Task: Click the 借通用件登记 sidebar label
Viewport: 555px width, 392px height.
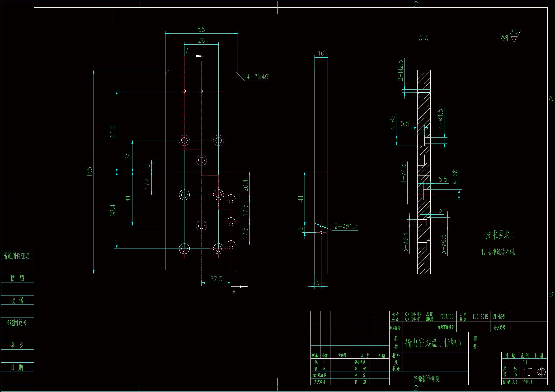Action: coord(16,256)
